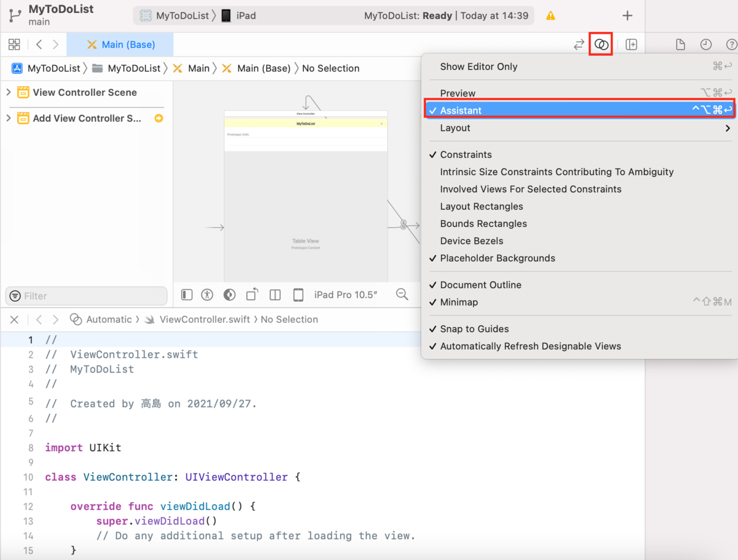Open the accessibility settings on the canvas bar
Screen dimensions: 738x560
point(207,295)
